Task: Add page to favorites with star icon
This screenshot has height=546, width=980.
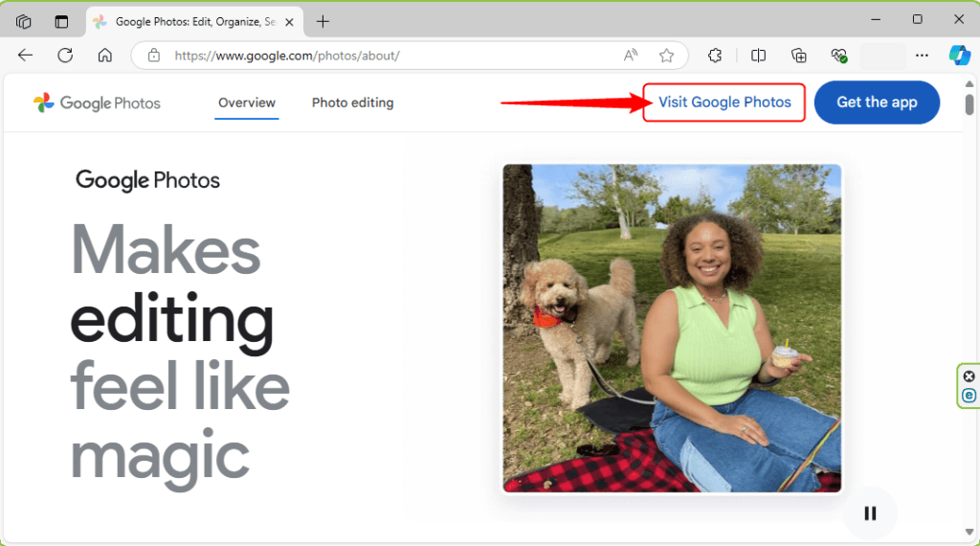Action: 666,56
